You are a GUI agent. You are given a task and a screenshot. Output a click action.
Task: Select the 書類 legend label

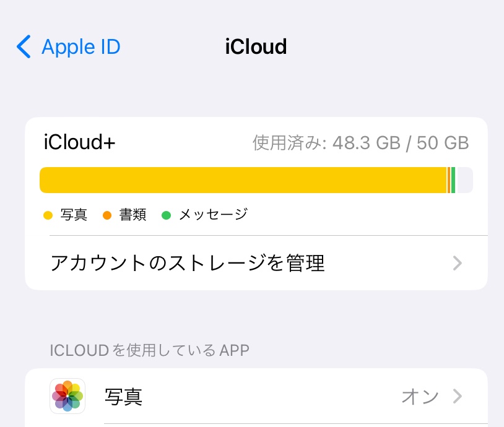[x=133, y=215]
